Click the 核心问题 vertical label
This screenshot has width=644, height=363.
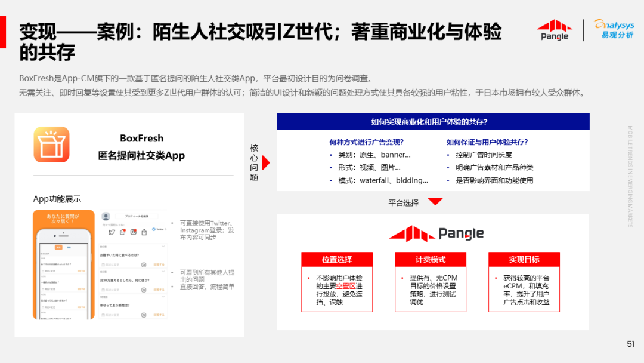[x=254, y=163]
